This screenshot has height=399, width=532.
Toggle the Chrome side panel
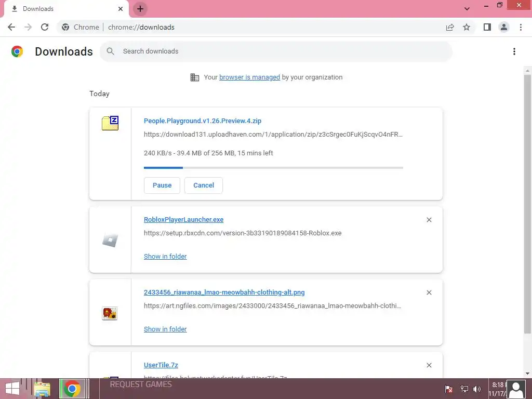[487, 27]
